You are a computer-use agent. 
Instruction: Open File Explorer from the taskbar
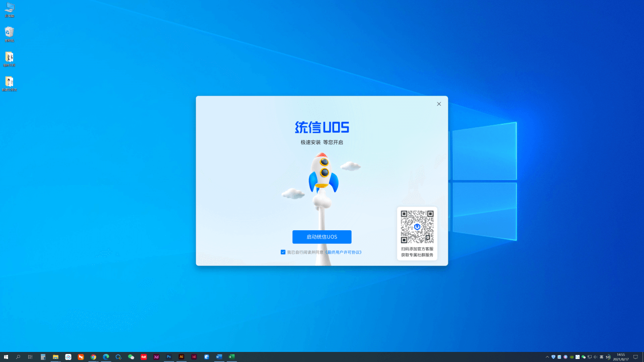point(56,357)
